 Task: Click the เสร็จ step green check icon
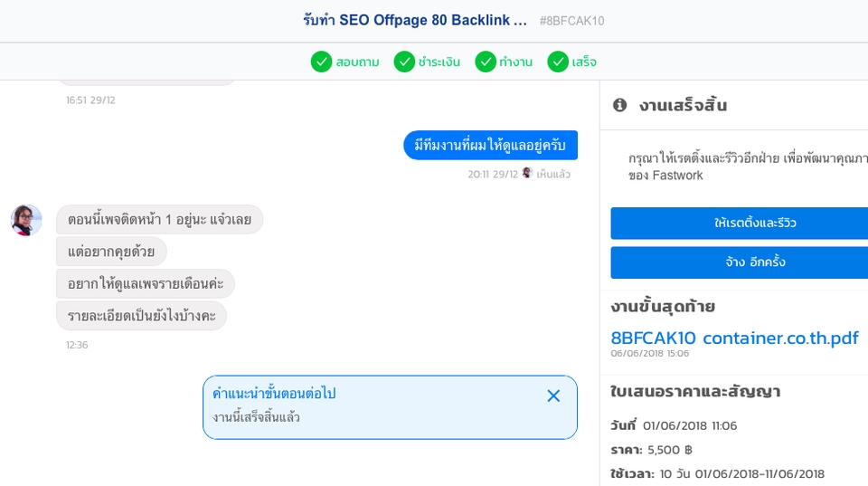[558, 62]
